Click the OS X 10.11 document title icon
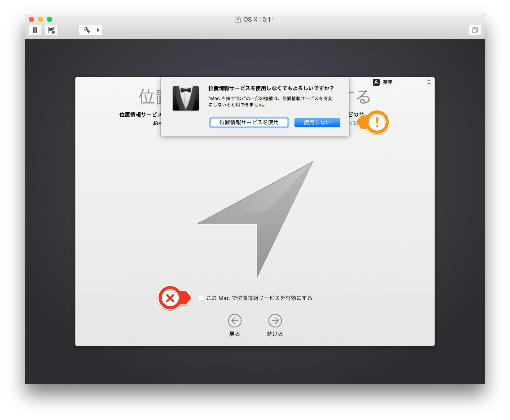 click(238, 19)
